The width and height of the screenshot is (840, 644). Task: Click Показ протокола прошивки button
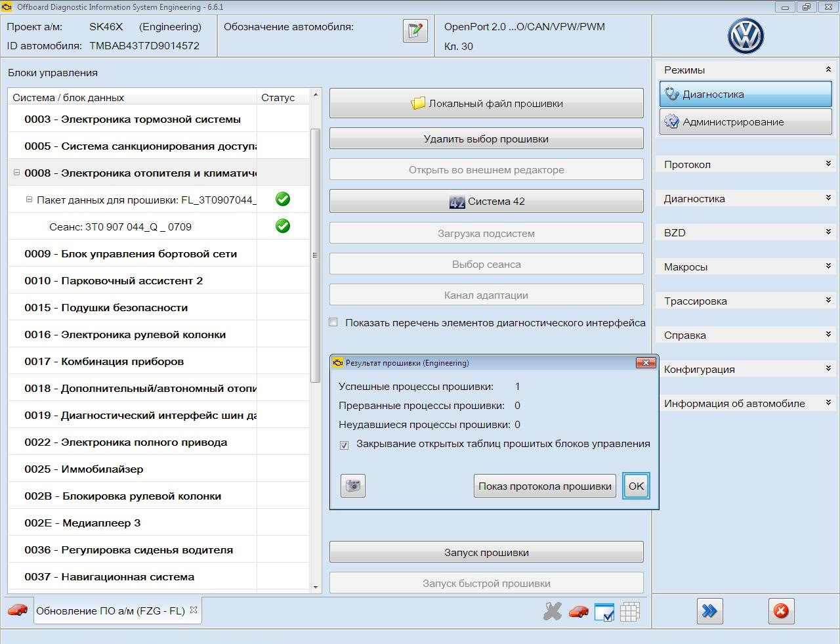[545, 486]
